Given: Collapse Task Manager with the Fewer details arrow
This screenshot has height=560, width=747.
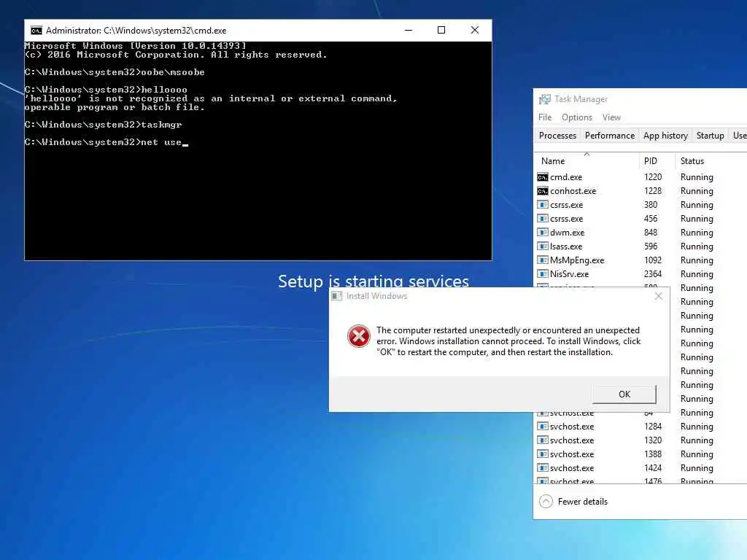Looking at the screenshot, I should (546, 502).
